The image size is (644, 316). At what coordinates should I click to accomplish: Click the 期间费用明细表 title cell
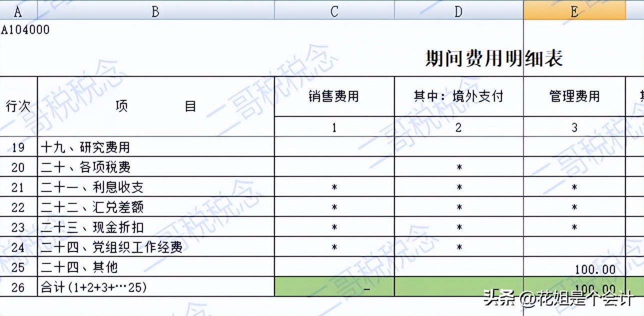(495, 57)
